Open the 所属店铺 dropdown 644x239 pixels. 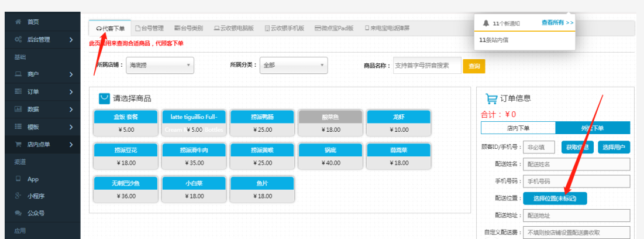tap(160, 66)
